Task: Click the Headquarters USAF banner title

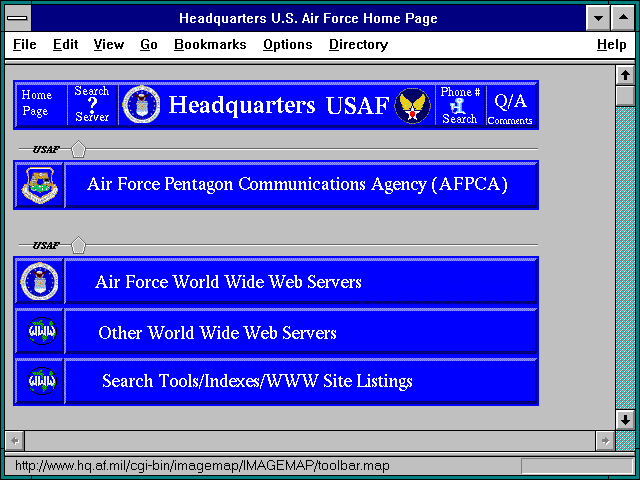Action: (x=279, y=105)
